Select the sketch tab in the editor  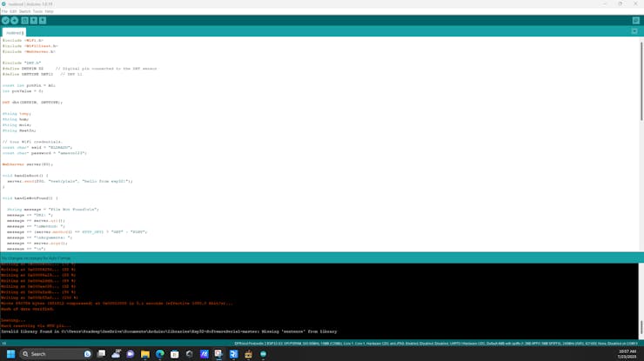pos(15,32)
